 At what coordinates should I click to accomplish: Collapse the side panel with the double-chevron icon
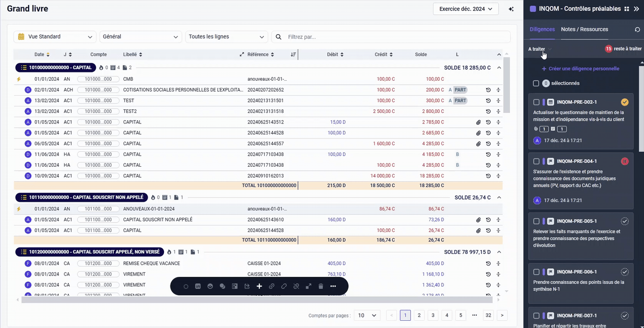(637, 9)
